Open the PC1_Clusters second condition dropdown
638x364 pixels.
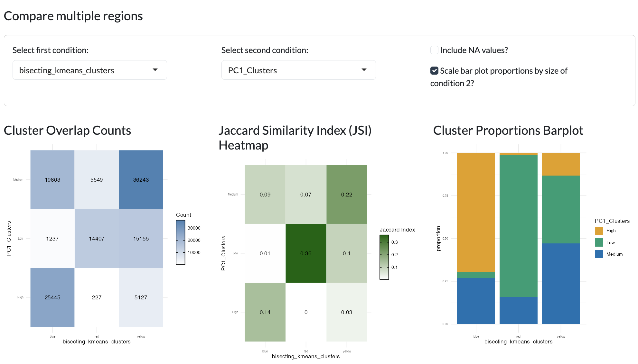pos(298,70)
